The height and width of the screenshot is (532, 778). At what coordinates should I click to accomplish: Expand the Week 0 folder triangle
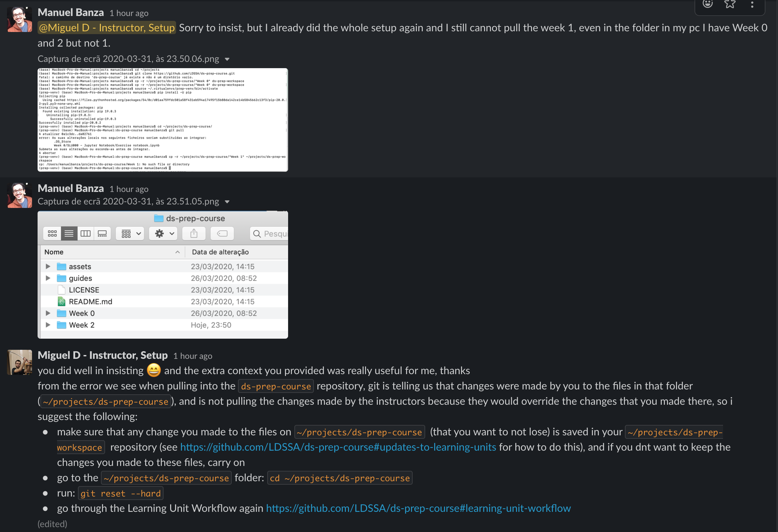coord(48,313)
